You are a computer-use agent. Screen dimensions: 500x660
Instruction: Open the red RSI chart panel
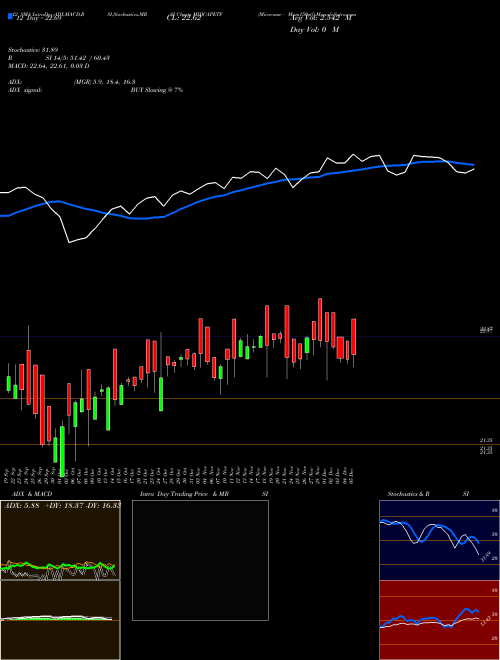point(439,620)
